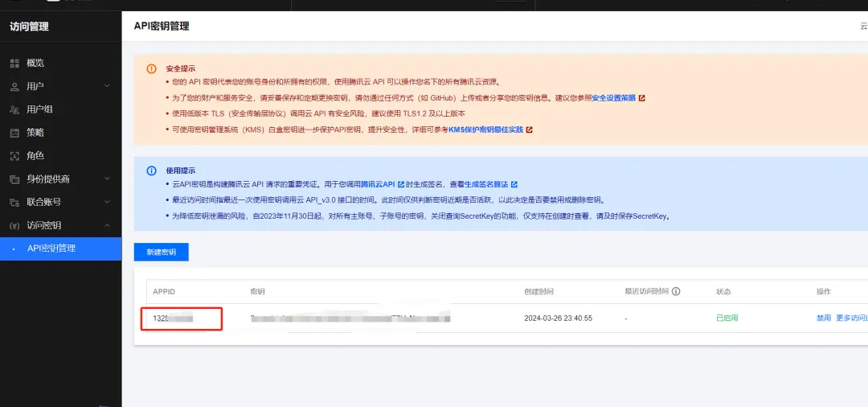Click the 用户组 group icon
The width and height of the screenshot is (868, 407).
(x=15, y=109)
